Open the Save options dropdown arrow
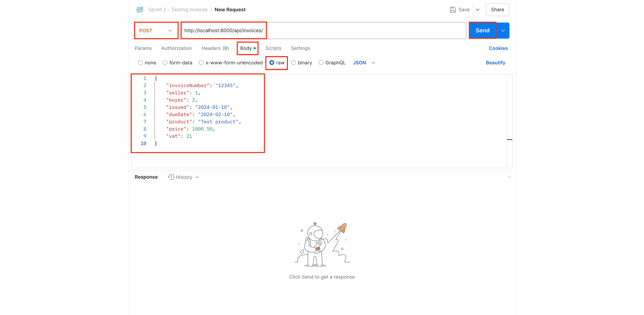Viewport: 644px width, 315px height. [478, 10]
